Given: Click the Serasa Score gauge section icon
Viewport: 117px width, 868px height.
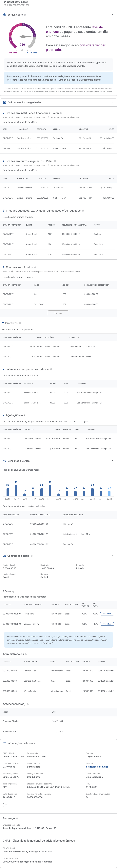Looking at the screenshot, I should click(x=4, y=15).
